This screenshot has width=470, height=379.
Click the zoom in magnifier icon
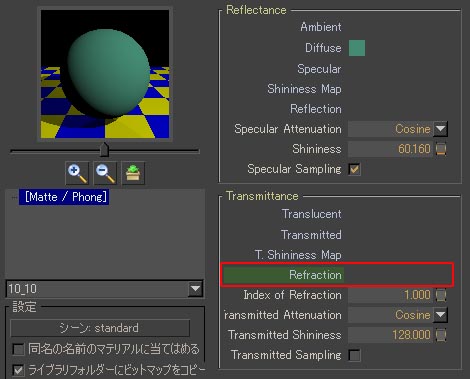click(x=77, y=173)
